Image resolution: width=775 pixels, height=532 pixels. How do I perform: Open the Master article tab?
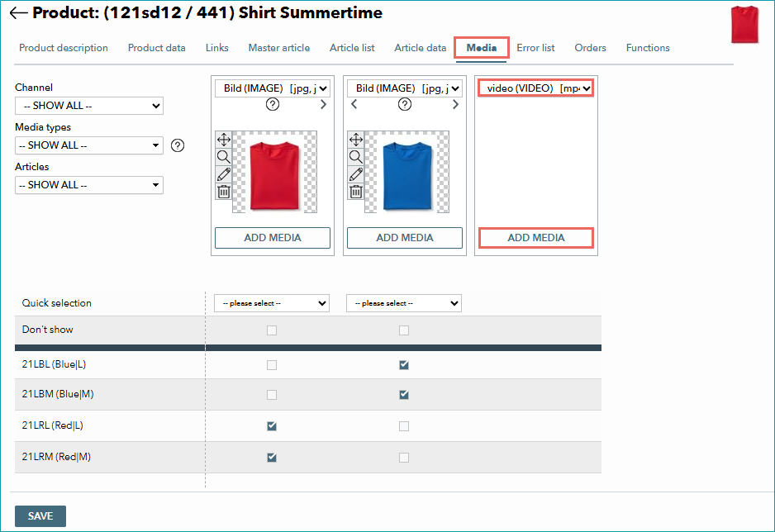279,48
